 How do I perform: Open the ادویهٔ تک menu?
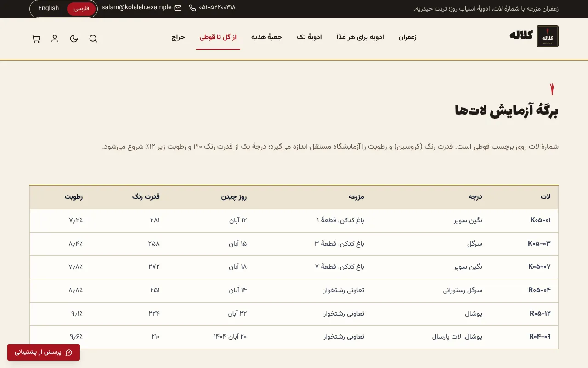pos(309,37)
